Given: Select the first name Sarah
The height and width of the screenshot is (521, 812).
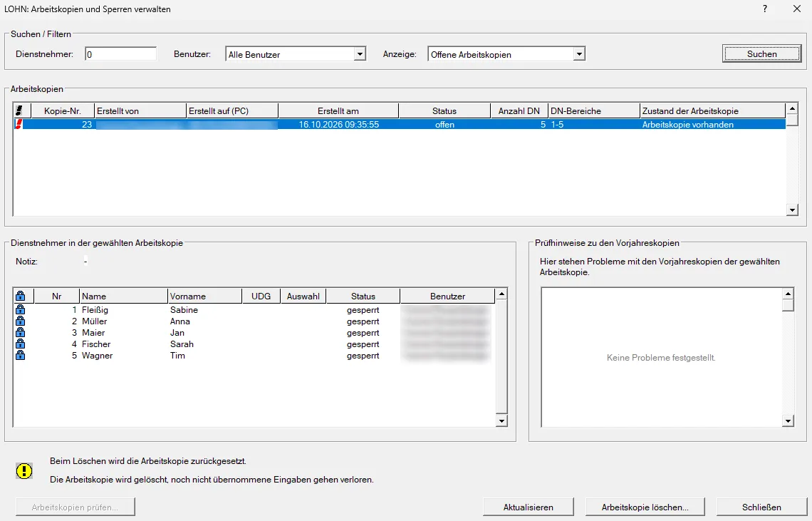Looking at the screenshot, I should point(182,344).
